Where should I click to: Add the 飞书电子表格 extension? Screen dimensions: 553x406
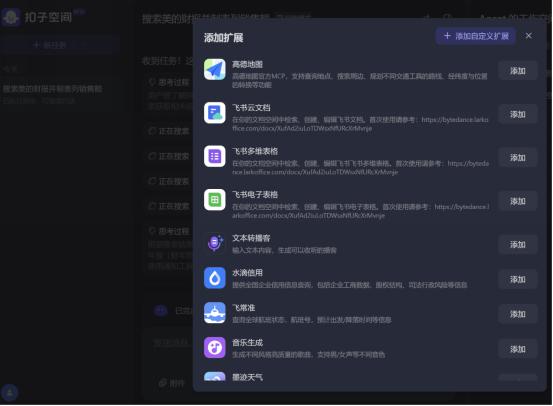point(518,201)
